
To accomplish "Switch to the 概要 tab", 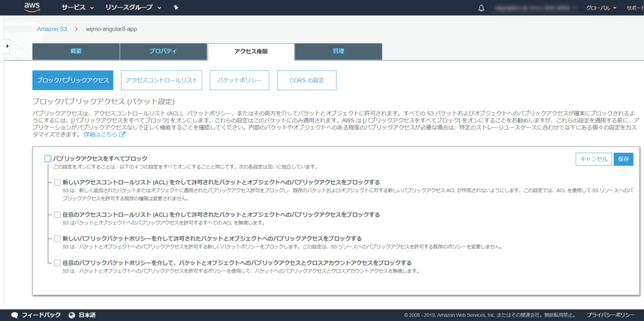I will [x=76, y=52].
